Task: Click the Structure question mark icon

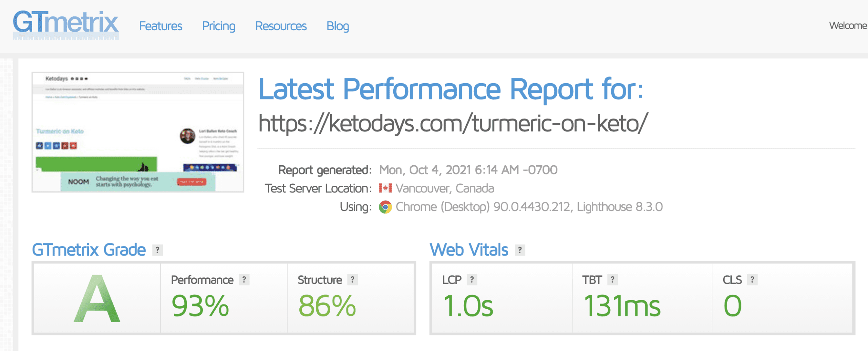Action: click(353, 280)
